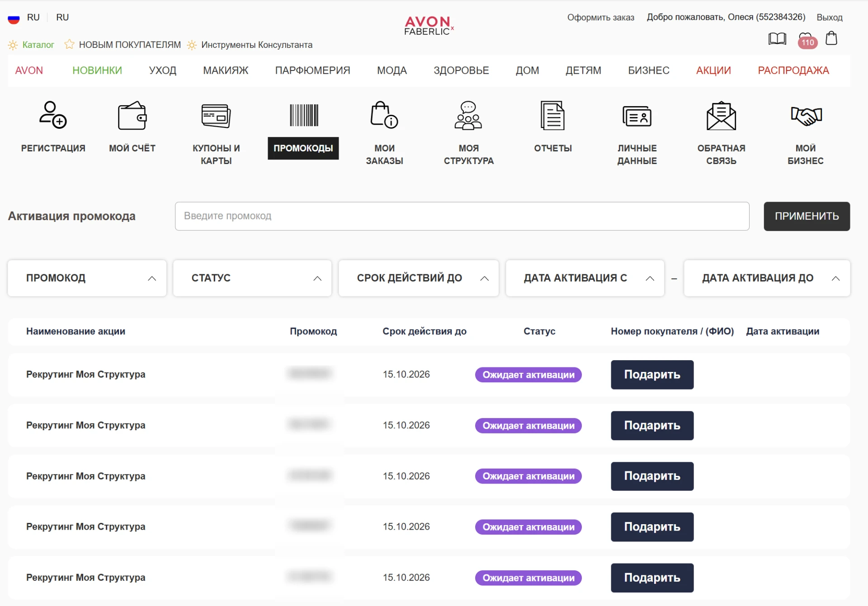The width and height of the screenshot is (868, 606).
Task: Open the handshake icon for My Business
Action: pyautogui.click(x=806, y=116)
